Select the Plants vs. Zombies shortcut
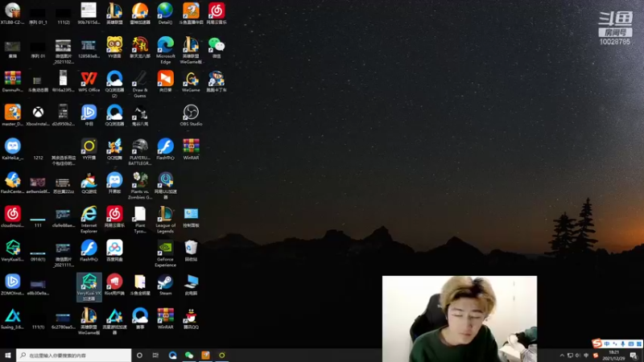Image resolution: width=644 pixels, height=362 pixels. pos(139,186)
